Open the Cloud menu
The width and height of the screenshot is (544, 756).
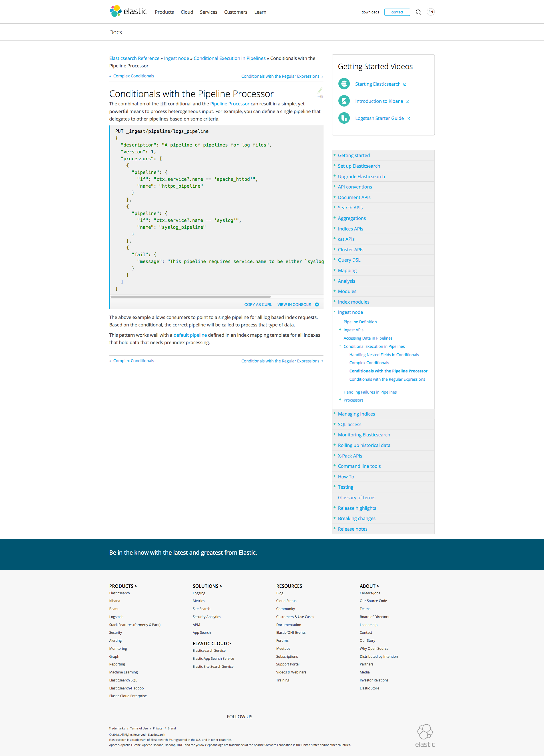pyautogui.click(x=187, y=12)
